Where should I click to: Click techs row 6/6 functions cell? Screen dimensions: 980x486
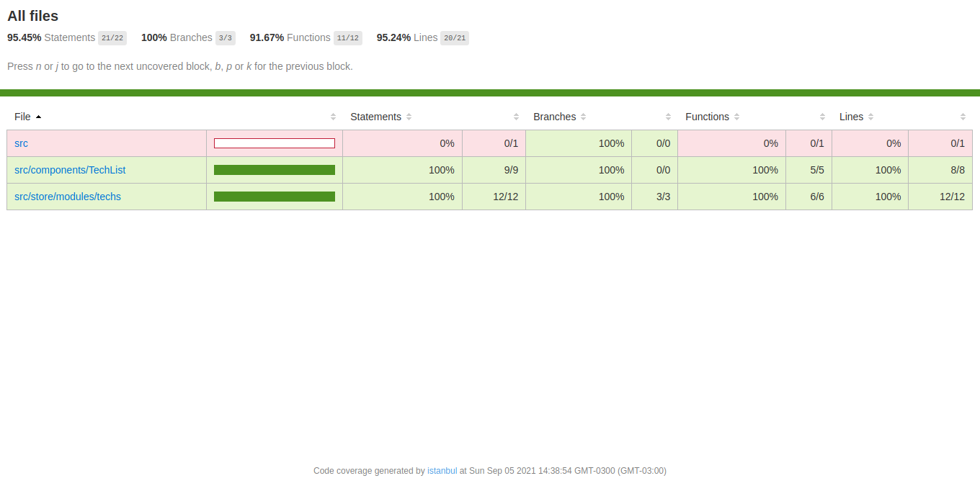[x=808, y=197]
